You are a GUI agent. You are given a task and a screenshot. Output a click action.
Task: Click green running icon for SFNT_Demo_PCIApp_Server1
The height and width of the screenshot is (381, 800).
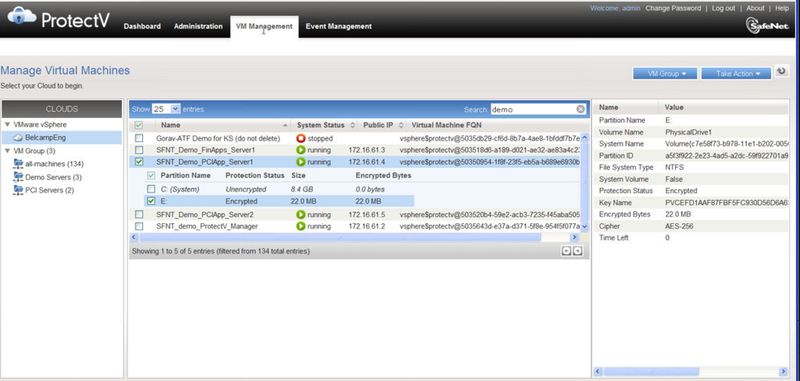point(301,162)
